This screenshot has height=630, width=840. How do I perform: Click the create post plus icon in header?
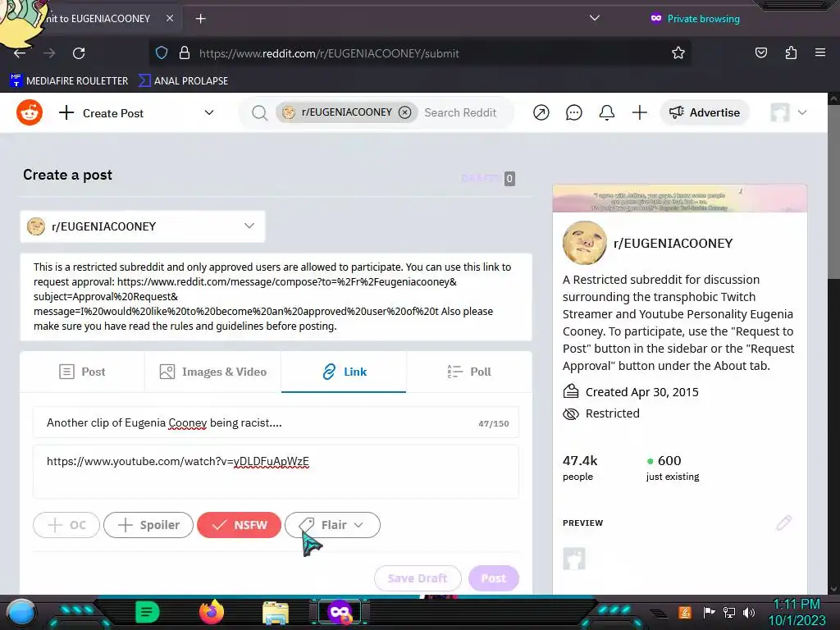pyautogui.click(x=639, y=112)
